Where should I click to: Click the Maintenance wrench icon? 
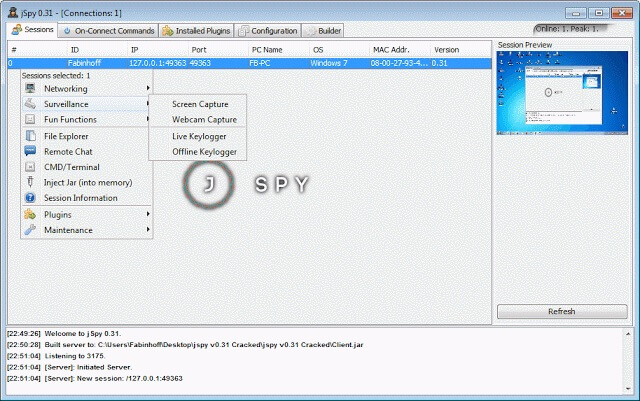[x=30, y=230]
